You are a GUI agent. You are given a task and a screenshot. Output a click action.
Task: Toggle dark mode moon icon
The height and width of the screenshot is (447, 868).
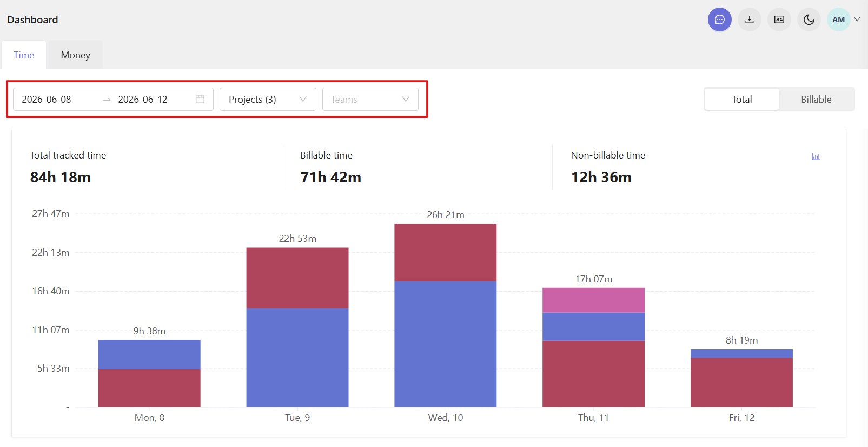tap(809, 19)
